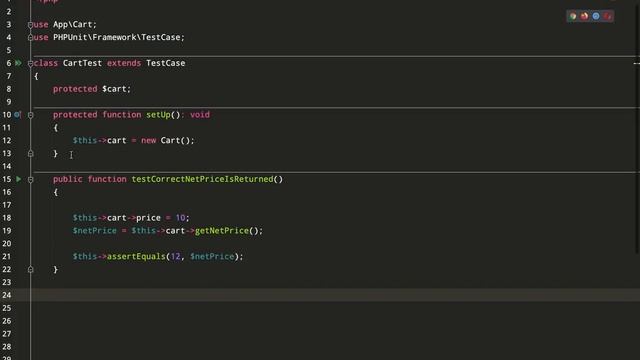This screenshot has width=640, height=360.
Task: Click the 'void' return type
Action: point(200,115)
